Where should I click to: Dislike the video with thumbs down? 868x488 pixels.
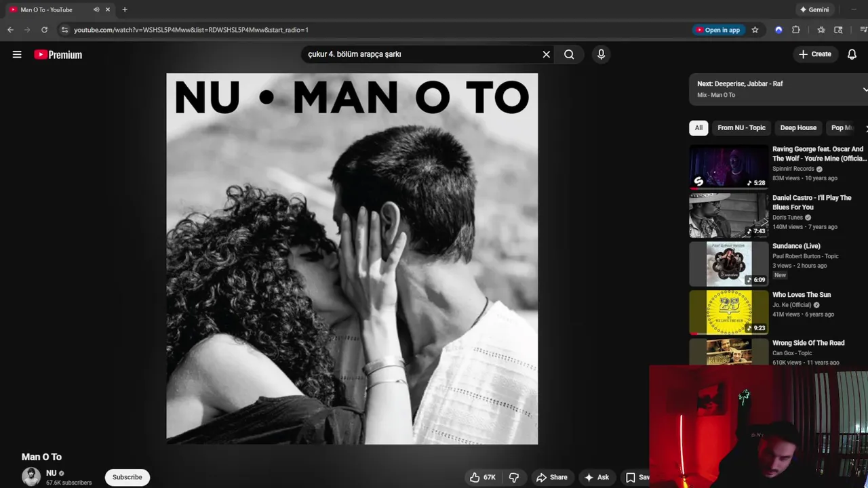(x=514, y=477)
